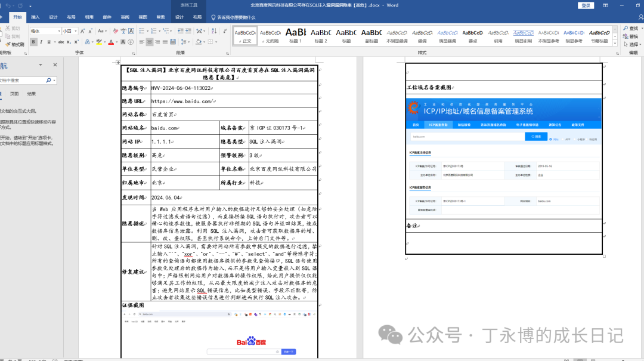Undo the last action in the title bar

click(x=8, y=5)
